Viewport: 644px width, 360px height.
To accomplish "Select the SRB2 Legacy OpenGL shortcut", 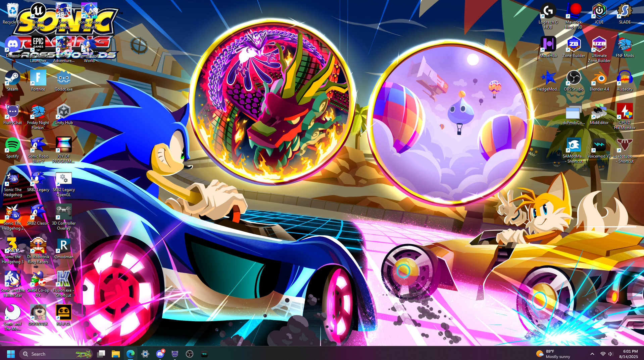I will click(x=64, y=184).
